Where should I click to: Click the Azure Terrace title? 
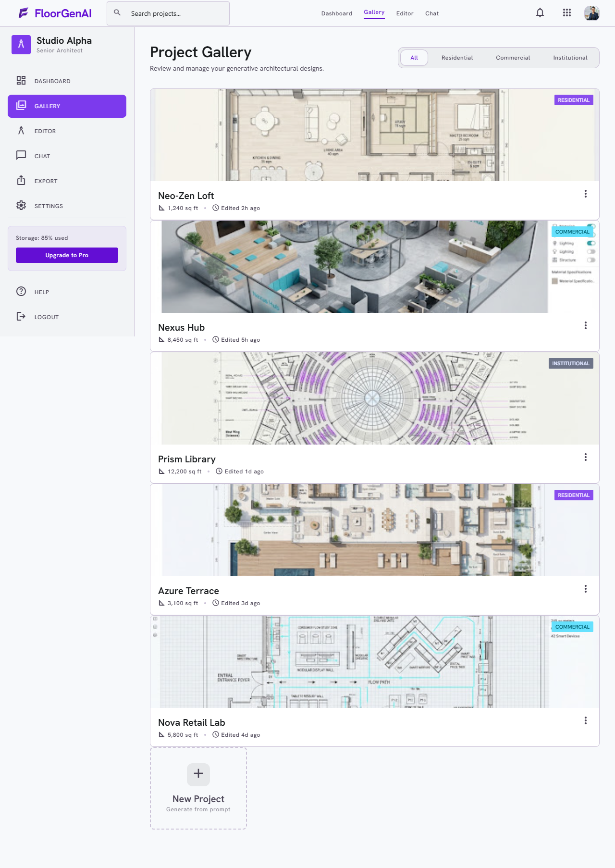click(x=188, y=591)
